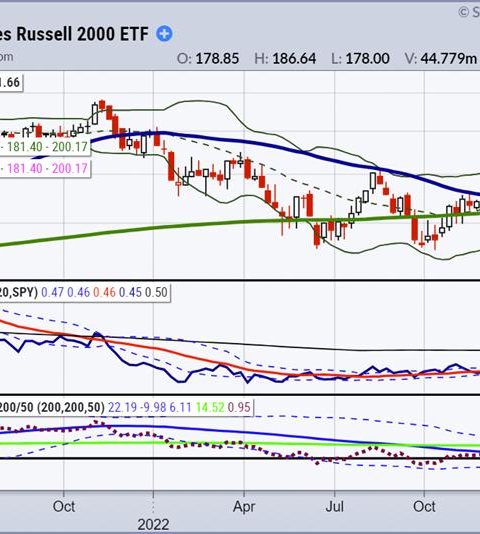Click the Jul label on the time axis
This screenshot has height=534, width=480.
tap(334, 507)
